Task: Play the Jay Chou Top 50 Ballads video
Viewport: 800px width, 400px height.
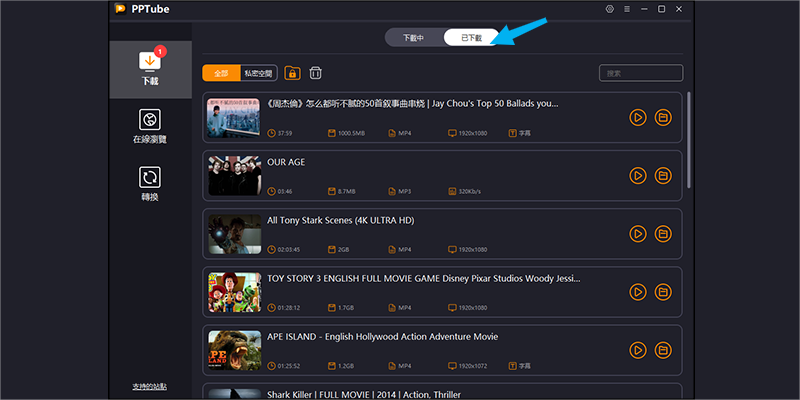Action: pyautogui.click(x=638, y=117)
